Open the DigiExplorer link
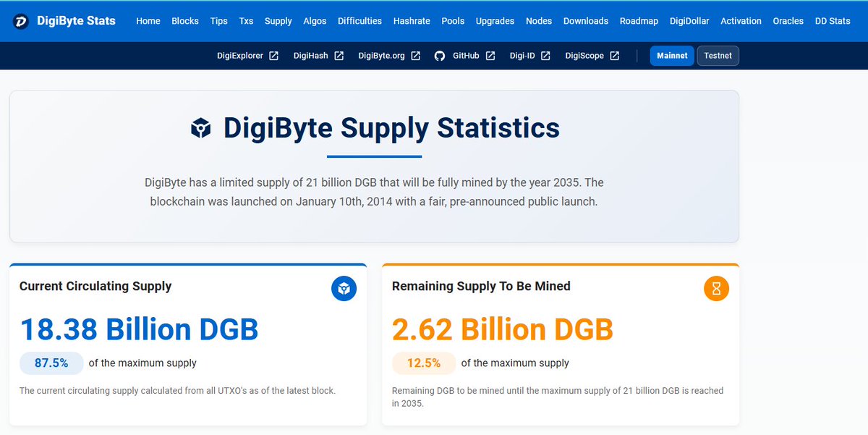Screen dimensions: 868x435 [x=240, y=56]
